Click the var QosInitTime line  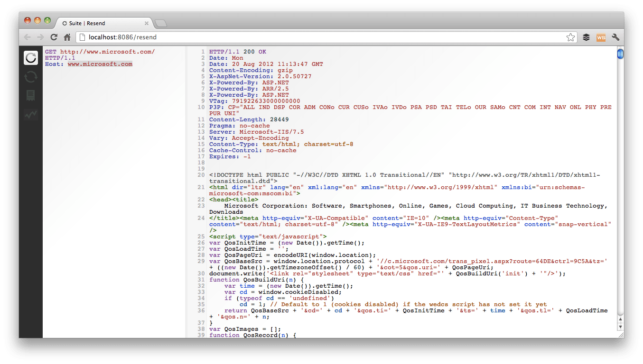pos(287,243)
